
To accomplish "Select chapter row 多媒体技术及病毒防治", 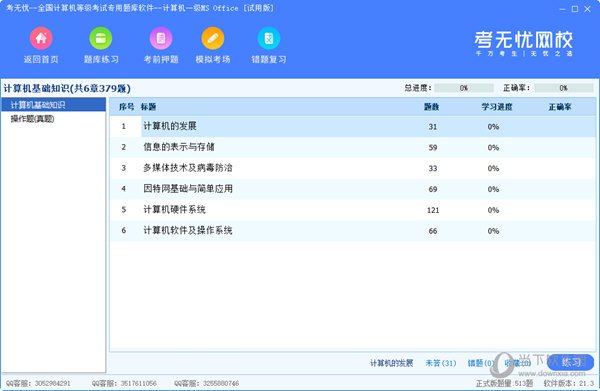I will click(353, 168).
